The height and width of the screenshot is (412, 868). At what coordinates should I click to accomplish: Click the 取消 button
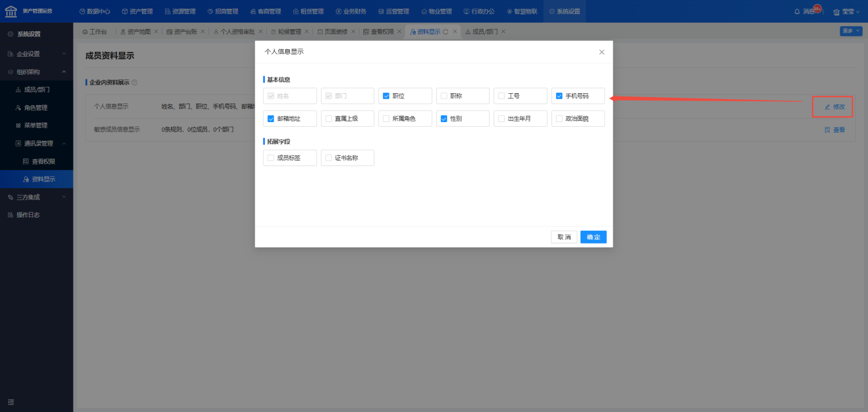coord(564,237)
